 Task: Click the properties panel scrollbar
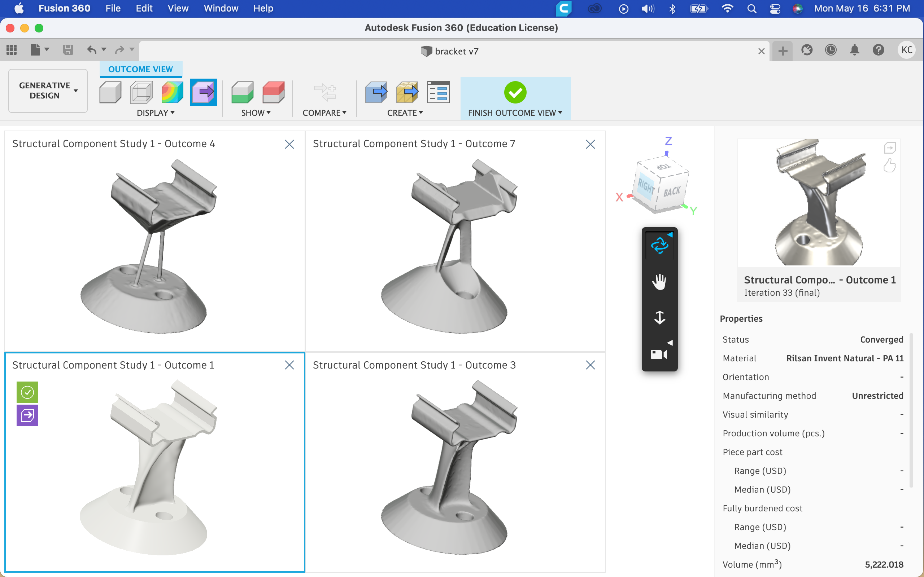coord(911,410)
